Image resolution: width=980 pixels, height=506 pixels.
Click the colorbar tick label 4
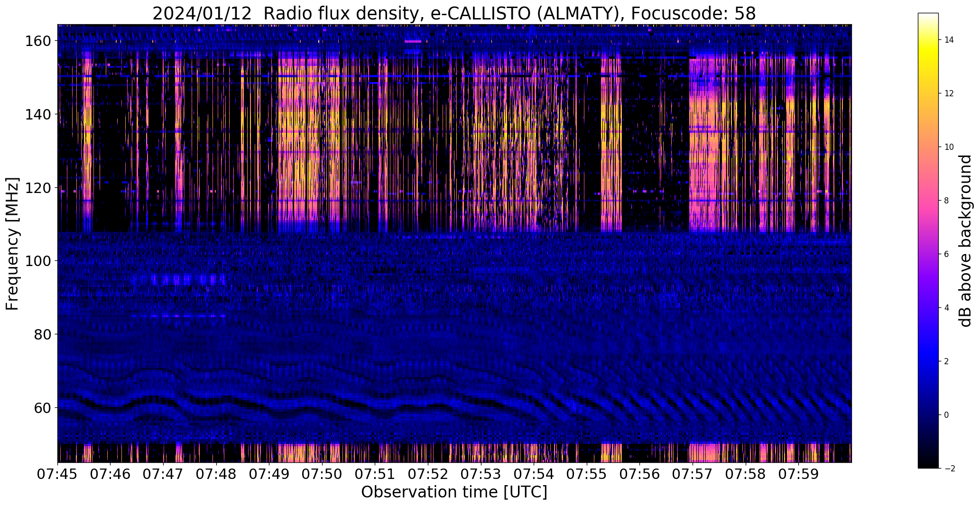point(946,308)
